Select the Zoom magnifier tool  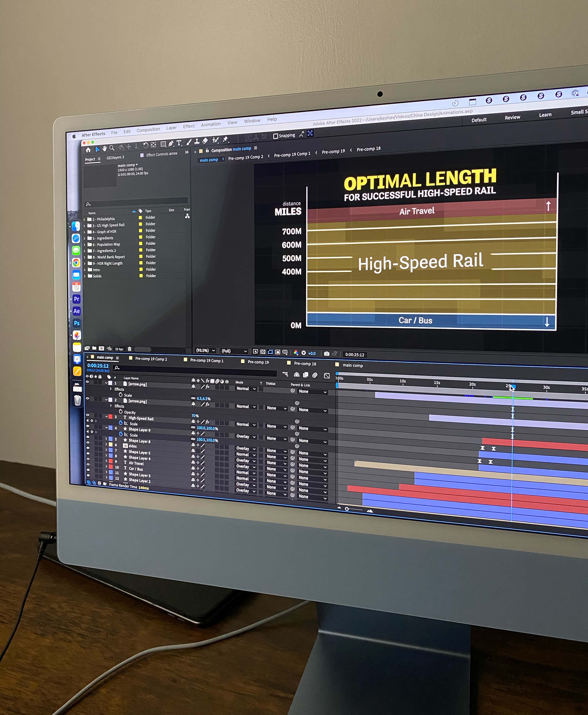click(112, 148)
